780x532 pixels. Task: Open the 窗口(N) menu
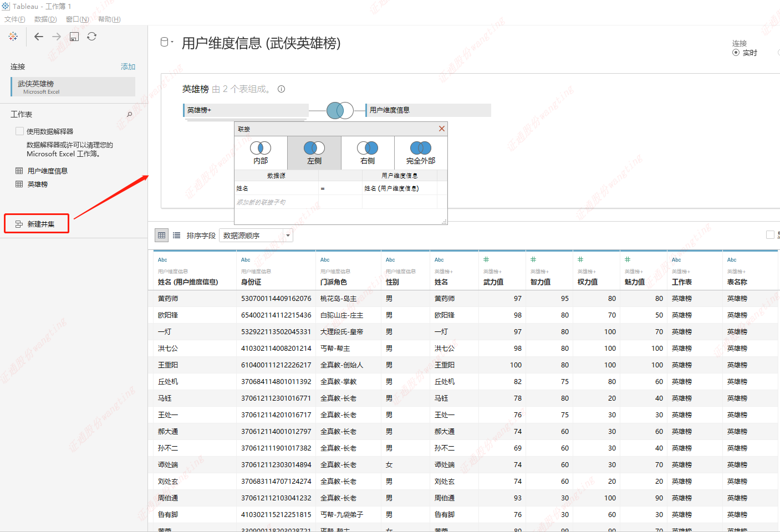[78, 19]
